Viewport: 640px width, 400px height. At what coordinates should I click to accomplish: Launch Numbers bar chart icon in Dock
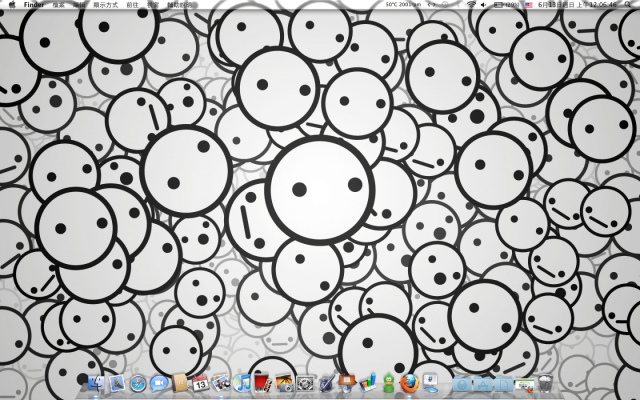coord(368,384)
